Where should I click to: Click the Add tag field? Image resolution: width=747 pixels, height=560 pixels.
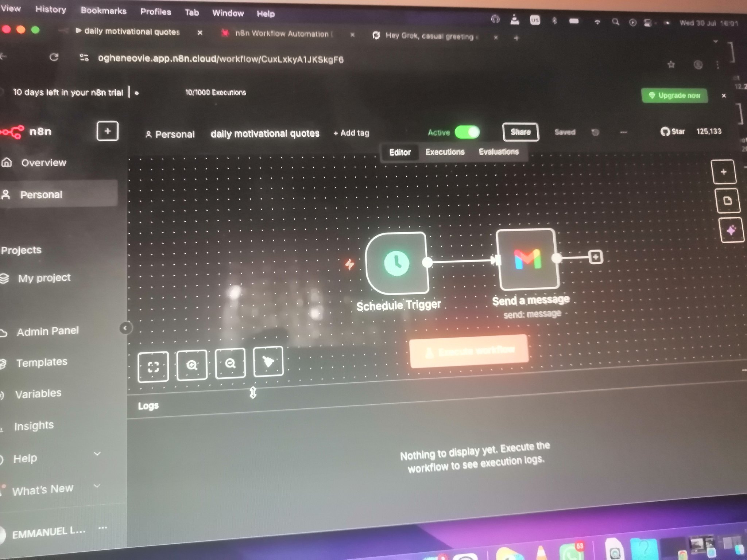point(351,133)
